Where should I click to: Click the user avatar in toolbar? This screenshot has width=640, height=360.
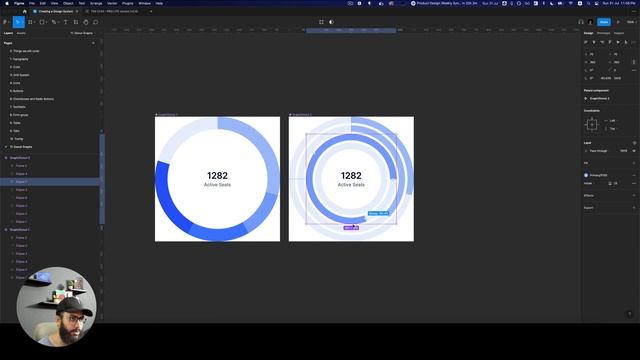coord(590,22)
